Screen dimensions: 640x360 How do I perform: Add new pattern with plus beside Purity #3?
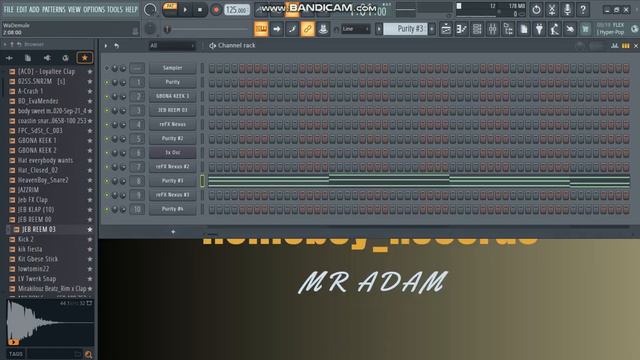point(432,29)
